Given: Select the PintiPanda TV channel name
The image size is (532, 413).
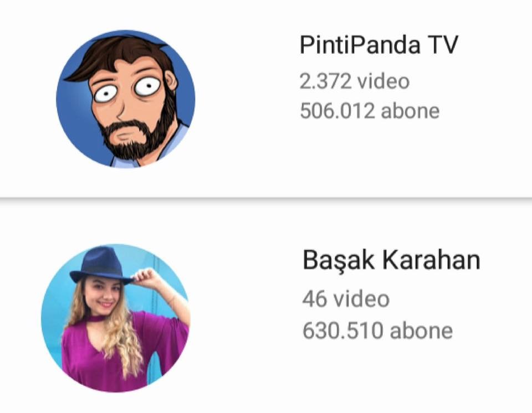Looking at the screenshot, I should point(379,45).
